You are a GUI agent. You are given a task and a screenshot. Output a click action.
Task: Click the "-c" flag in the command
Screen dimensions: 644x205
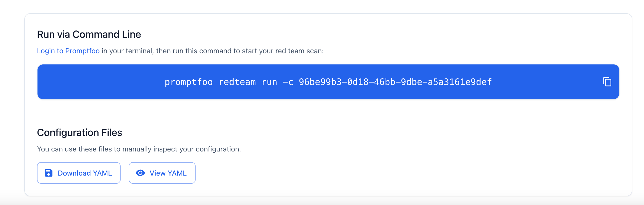pos(288,82)
